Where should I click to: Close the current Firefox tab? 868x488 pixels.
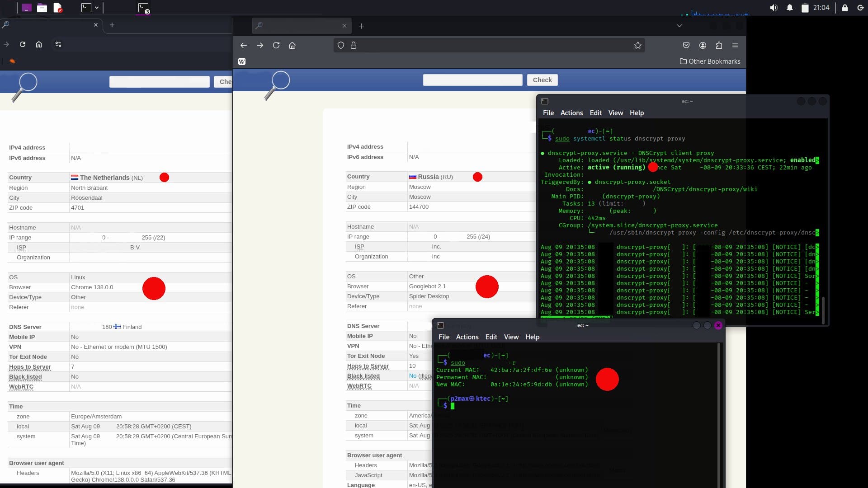(344, 26)
